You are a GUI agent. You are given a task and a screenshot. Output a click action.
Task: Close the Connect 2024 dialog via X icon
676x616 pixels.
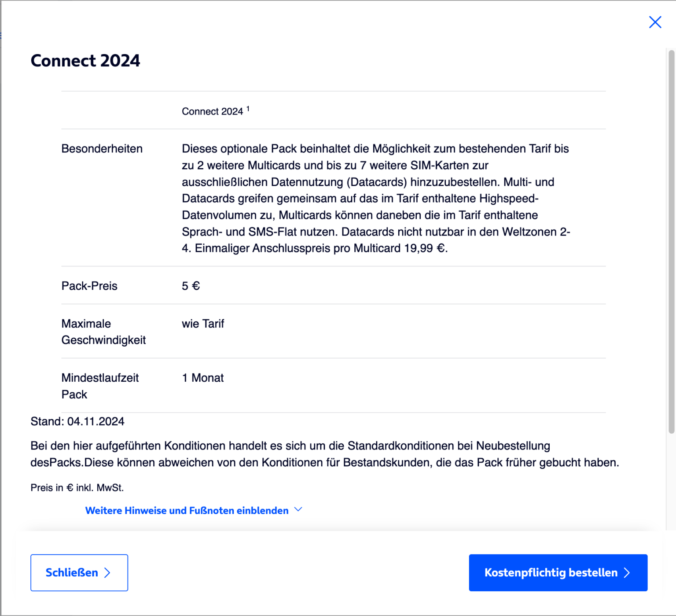pyautogui.click(x=655, y=22)
